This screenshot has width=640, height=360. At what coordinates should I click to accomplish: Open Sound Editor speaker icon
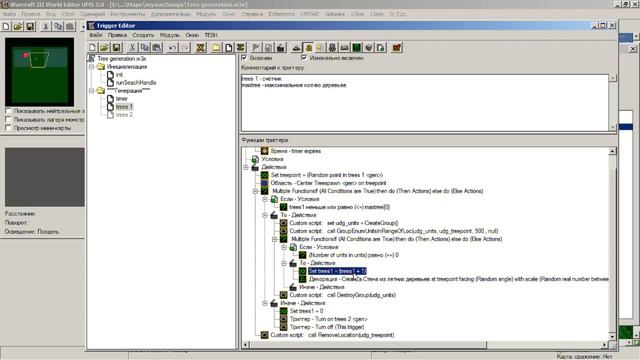coord(320,48)
